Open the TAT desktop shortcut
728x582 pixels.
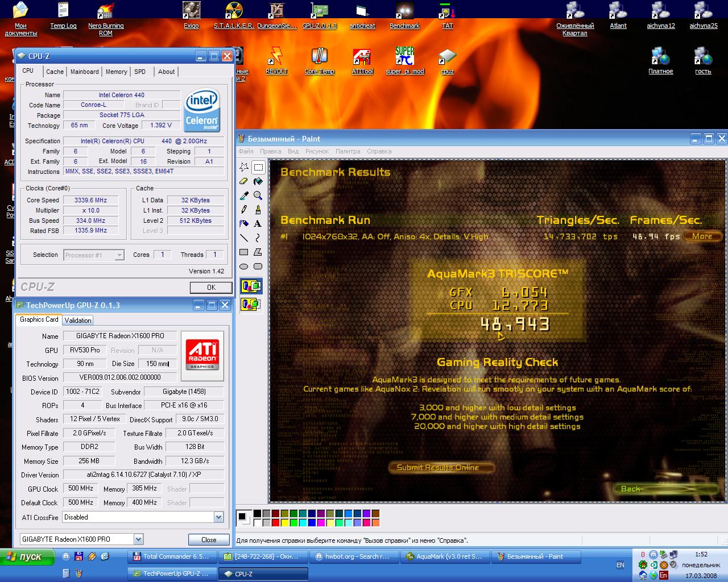[x=448, y=16]
